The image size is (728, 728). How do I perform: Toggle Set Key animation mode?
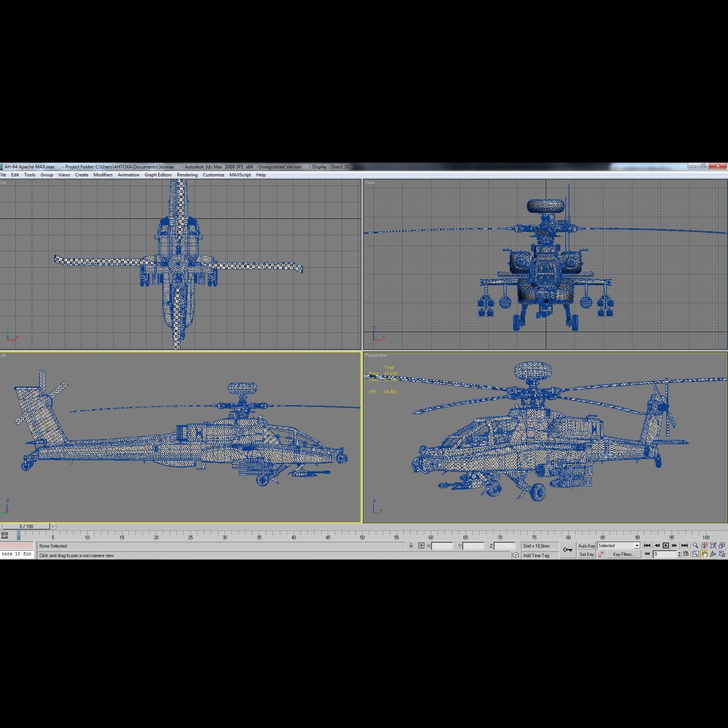point(586,554)
